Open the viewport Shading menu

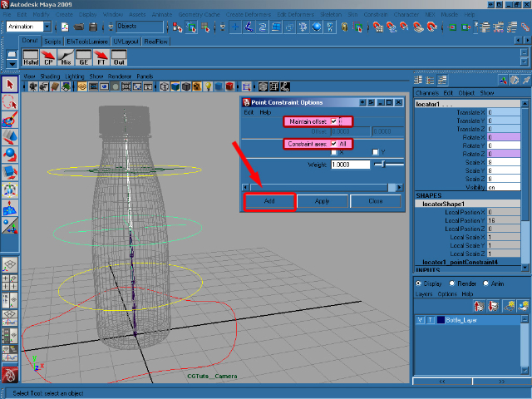click(x=50, y=76)
